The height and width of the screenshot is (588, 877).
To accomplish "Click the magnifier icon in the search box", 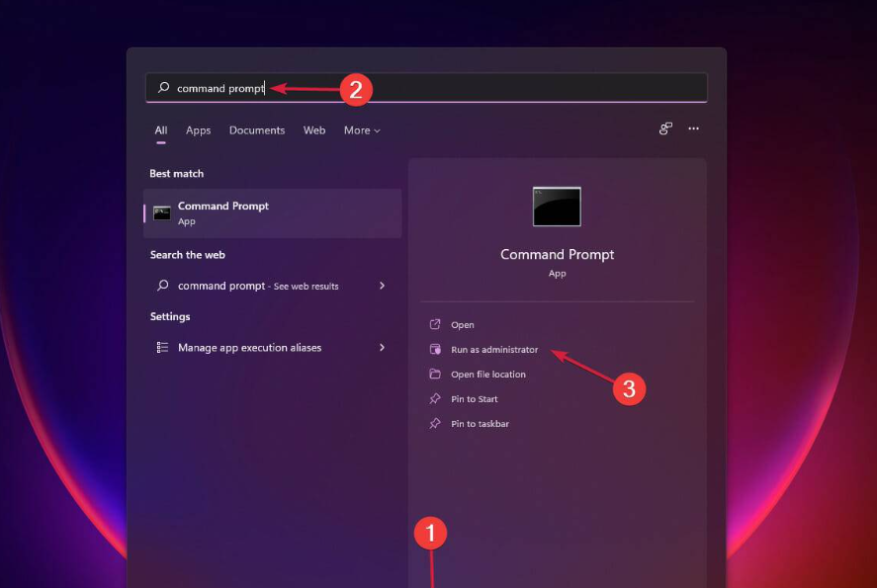I will tap(163, 88).
